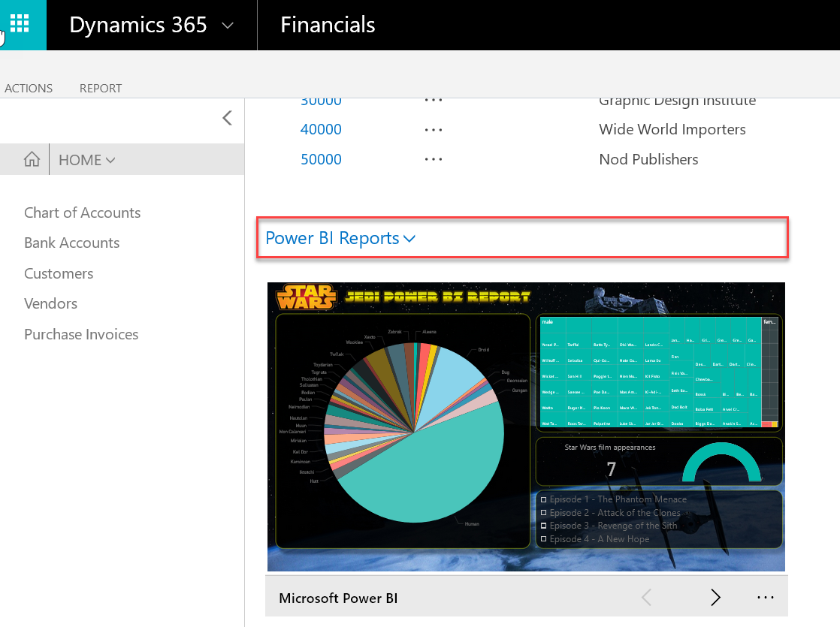Select the Wide World Importers name
This screenshot has width=840, height=627.
(672, 129)
